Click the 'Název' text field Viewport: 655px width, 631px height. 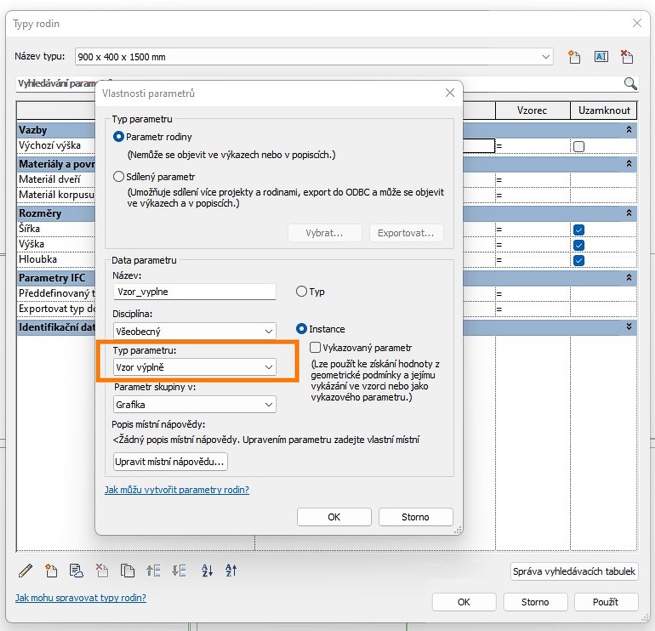[194, 292]
